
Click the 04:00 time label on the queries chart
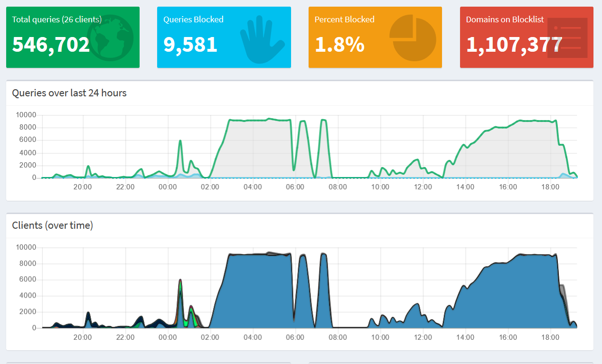point(253,187)
